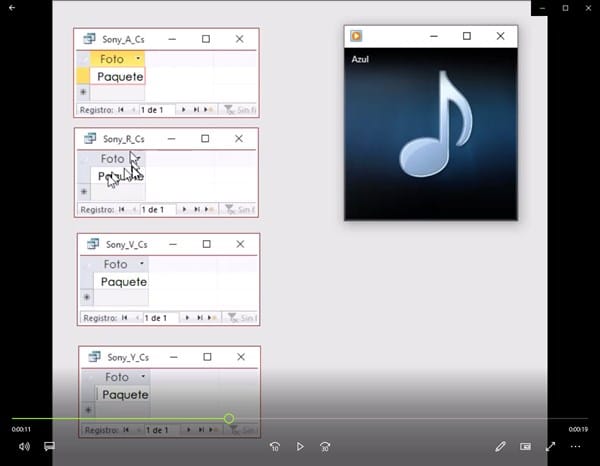Enter full screen mode

click(x=550, y=446)
